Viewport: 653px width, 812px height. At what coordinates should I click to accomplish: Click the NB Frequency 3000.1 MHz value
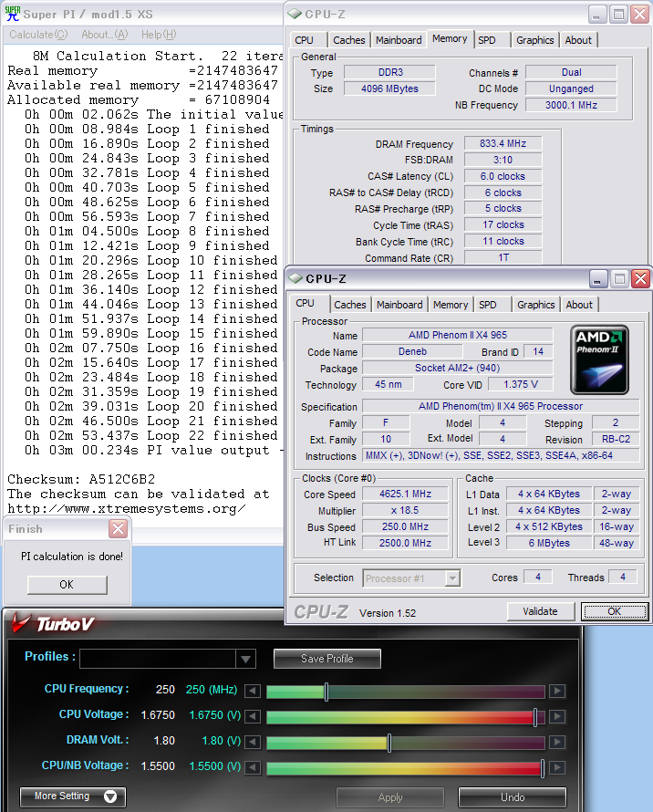(x=571, y=105)
